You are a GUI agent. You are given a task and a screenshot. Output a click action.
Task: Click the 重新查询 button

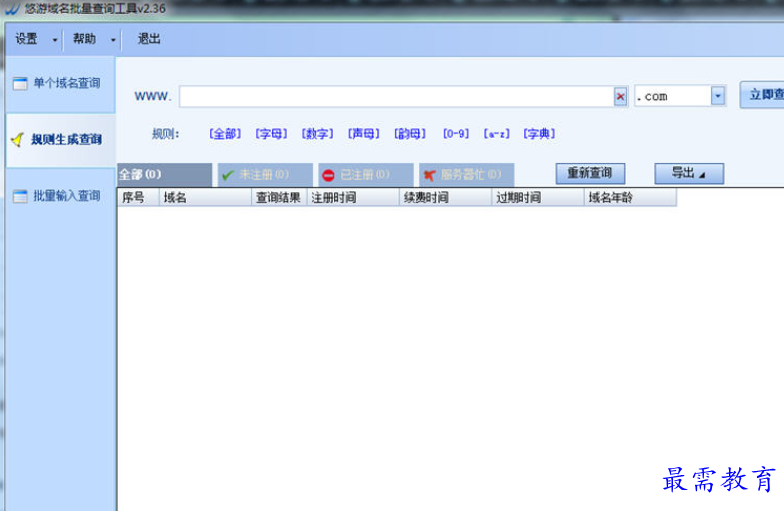click(x=590, y=174)
